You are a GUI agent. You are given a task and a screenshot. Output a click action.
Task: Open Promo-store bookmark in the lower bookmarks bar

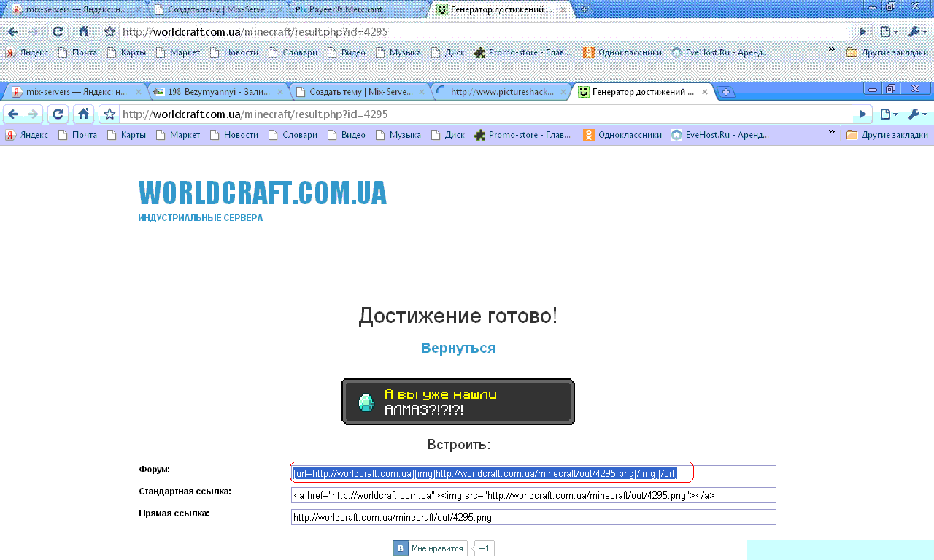click(523, 135)
